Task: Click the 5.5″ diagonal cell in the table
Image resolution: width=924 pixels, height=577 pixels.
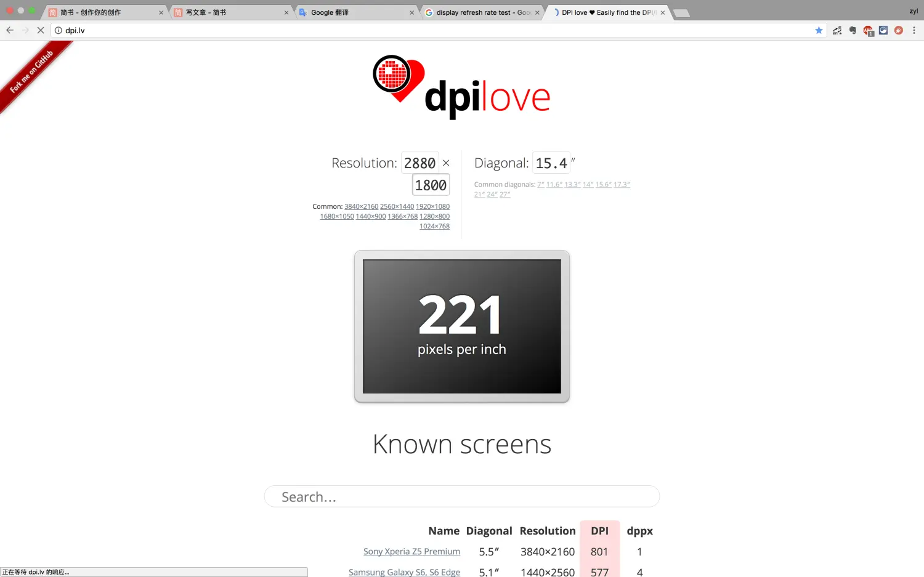Action: point(489,552)
